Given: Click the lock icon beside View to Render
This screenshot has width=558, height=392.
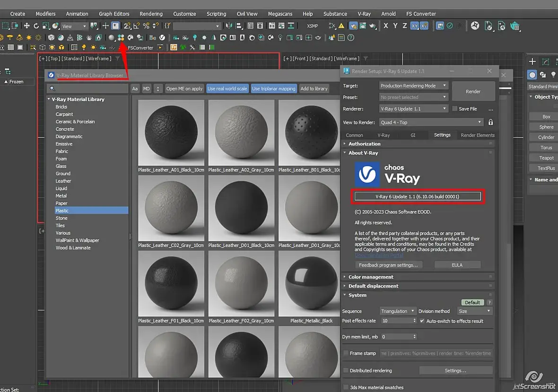Looking at the screenshot, I should click(490, 122).
